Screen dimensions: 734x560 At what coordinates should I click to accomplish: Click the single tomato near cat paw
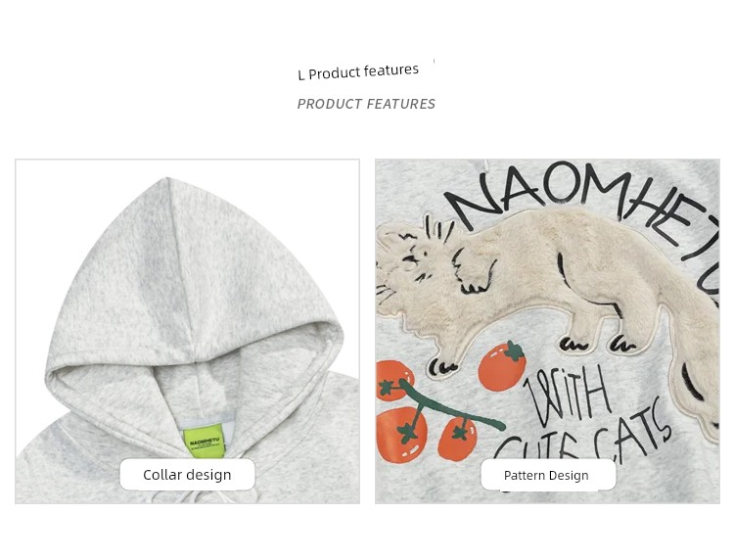[x=502, y=366]
